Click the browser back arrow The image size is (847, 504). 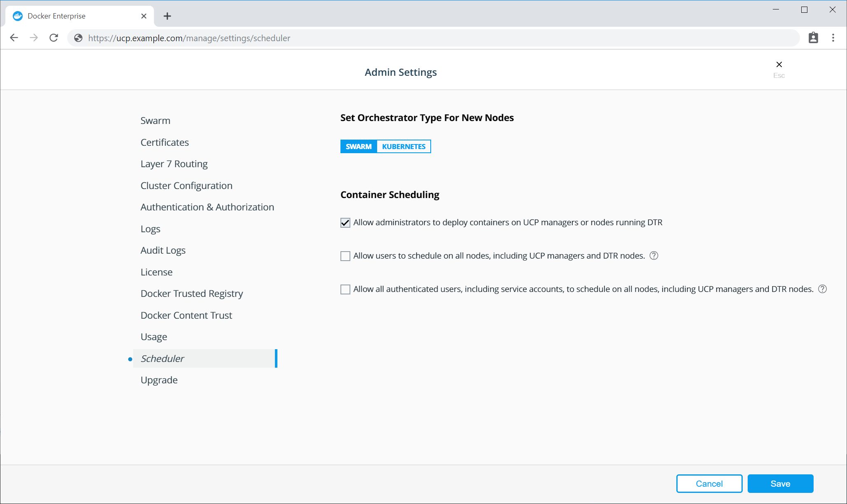tap(14, 38)
